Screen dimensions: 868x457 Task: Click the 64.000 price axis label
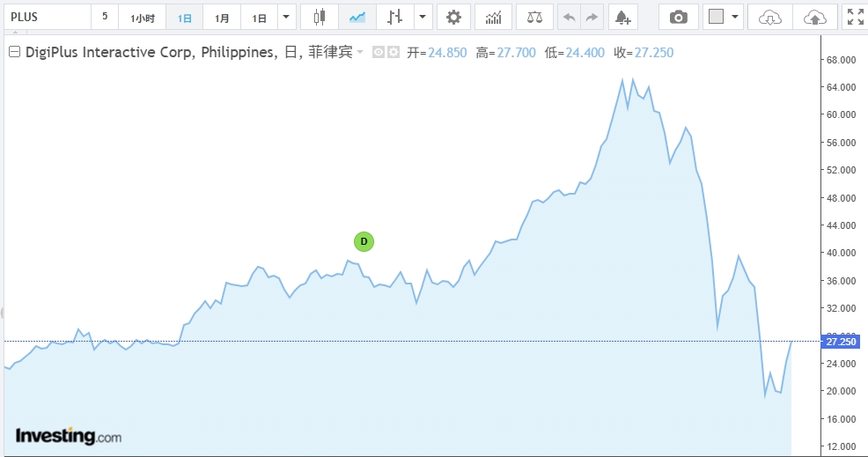point(841,87)
